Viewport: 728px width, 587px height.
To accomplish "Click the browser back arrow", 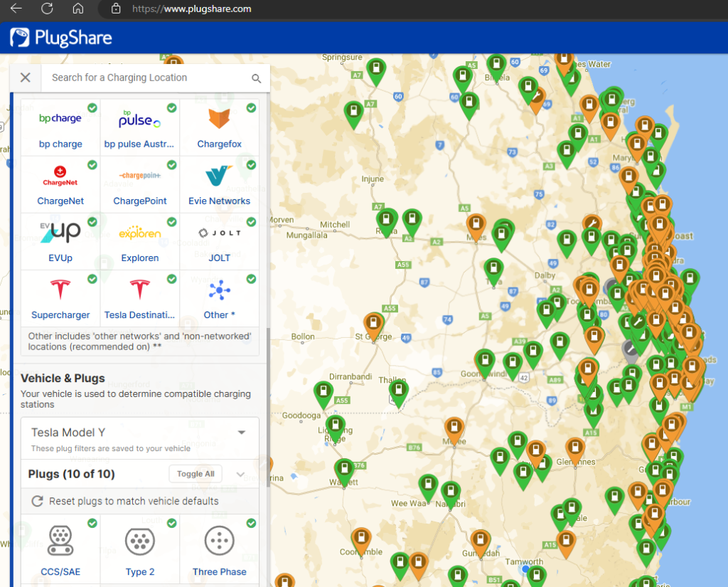I will click(16, 9).
